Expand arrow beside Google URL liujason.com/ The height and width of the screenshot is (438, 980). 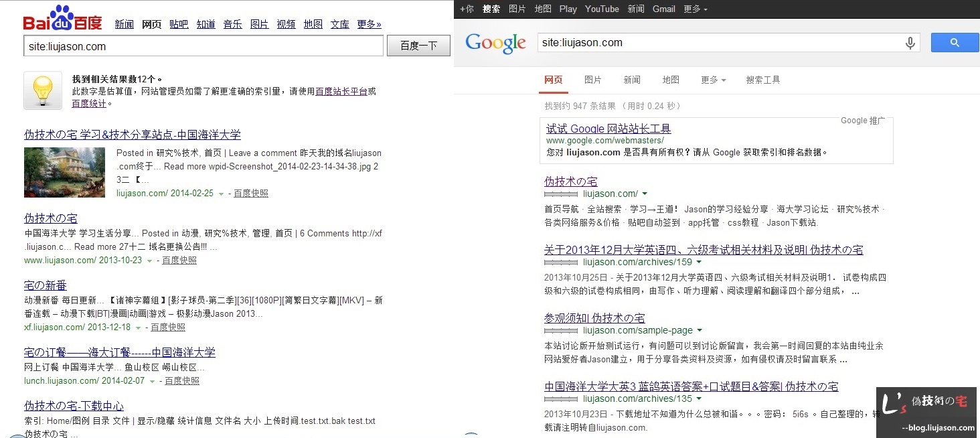pos(645,194)
